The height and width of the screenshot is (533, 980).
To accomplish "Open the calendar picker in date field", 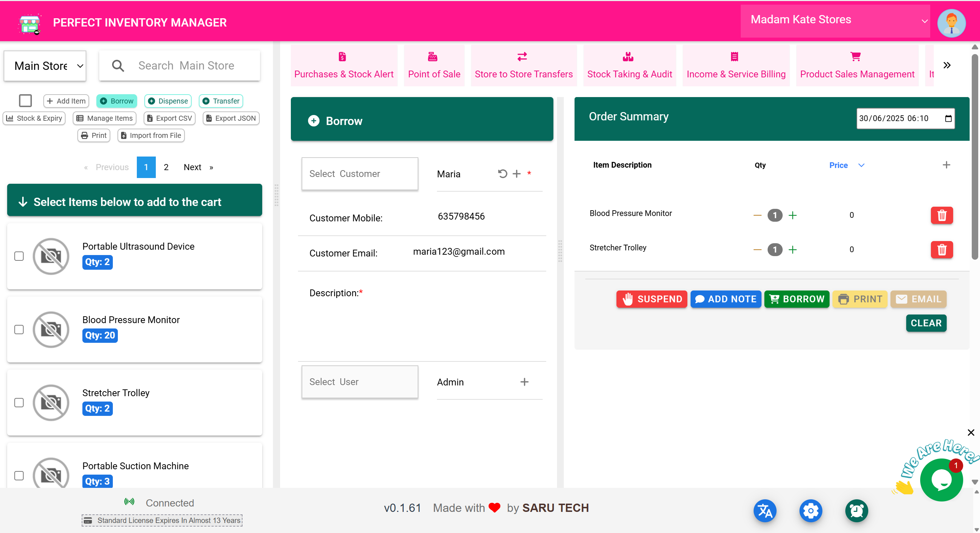I will 948,118.
